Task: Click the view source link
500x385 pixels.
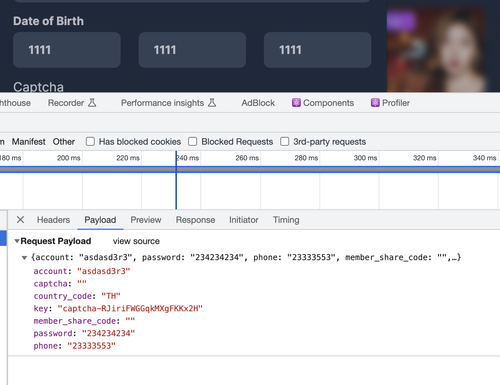Action: pos(136,241)
